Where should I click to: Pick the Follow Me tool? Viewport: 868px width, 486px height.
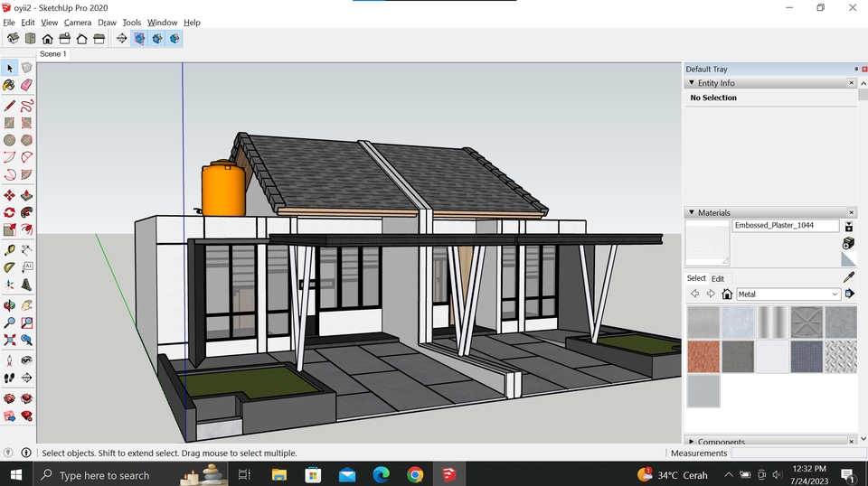click(x=26, y=212)
